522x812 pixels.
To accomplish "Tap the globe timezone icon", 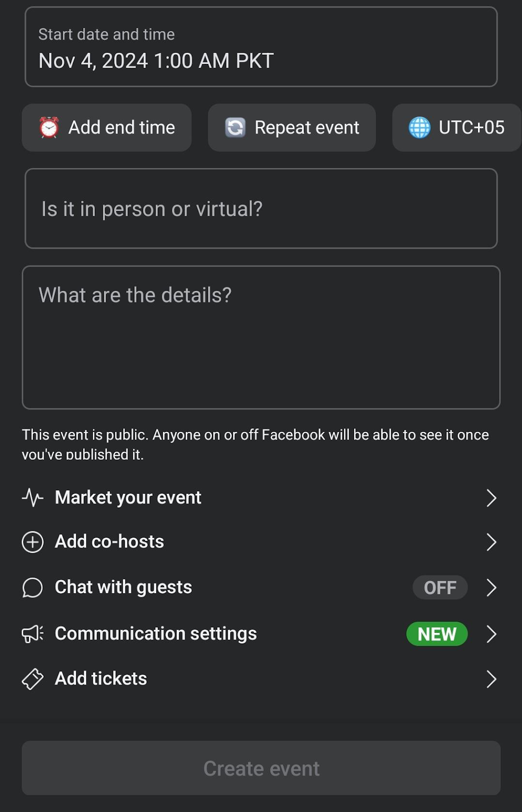I will 420,127.
